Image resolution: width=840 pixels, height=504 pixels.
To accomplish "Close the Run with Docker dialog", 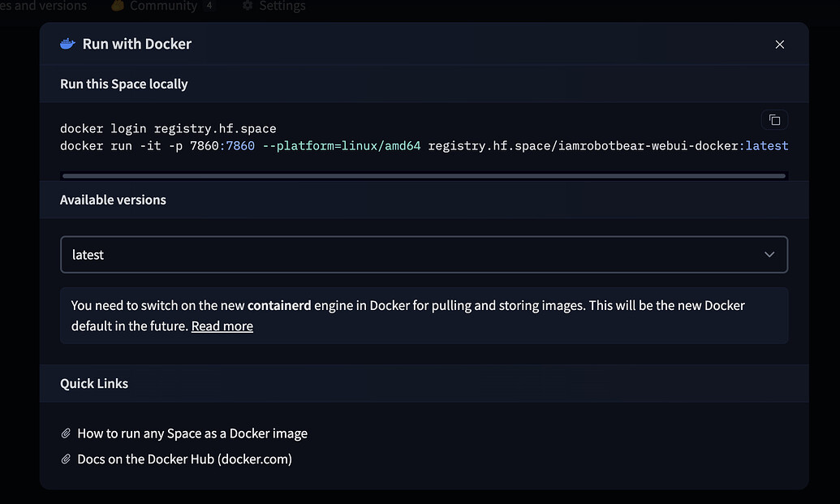I will (780, 45).
